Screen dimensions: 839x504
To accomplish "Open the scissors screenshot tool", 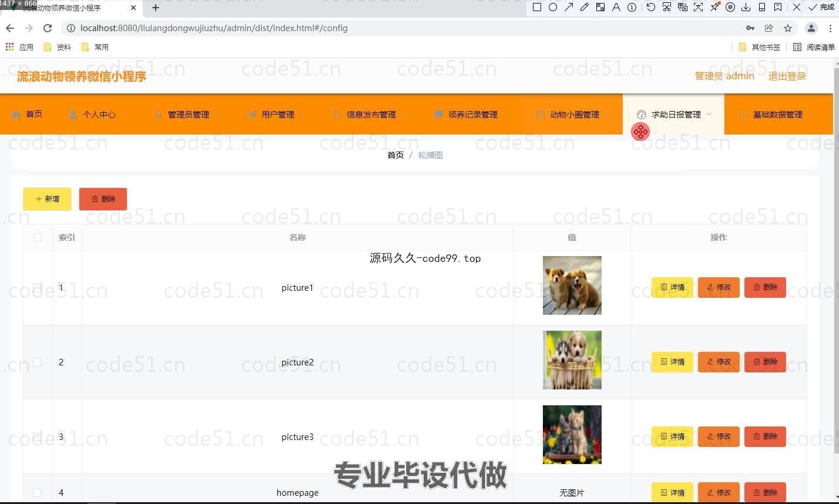I will pos(667,8).
